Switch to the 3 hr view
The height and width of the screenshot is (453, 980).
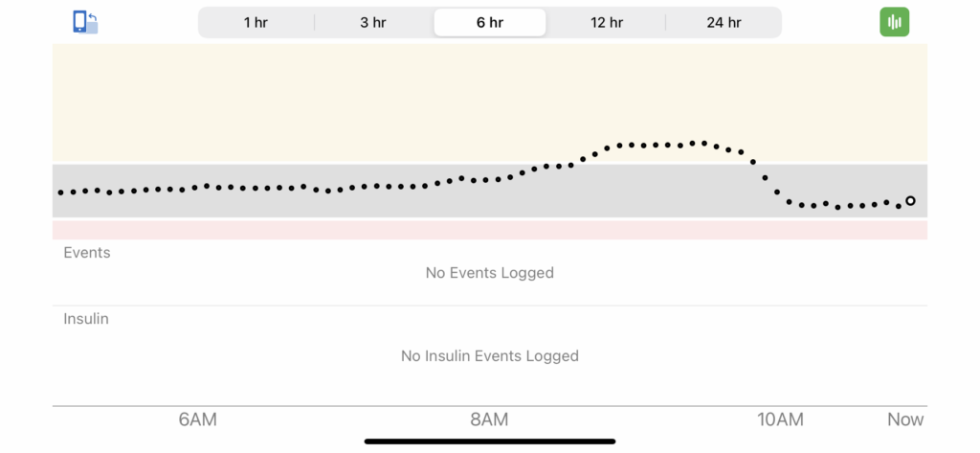(x=373, y=23)
